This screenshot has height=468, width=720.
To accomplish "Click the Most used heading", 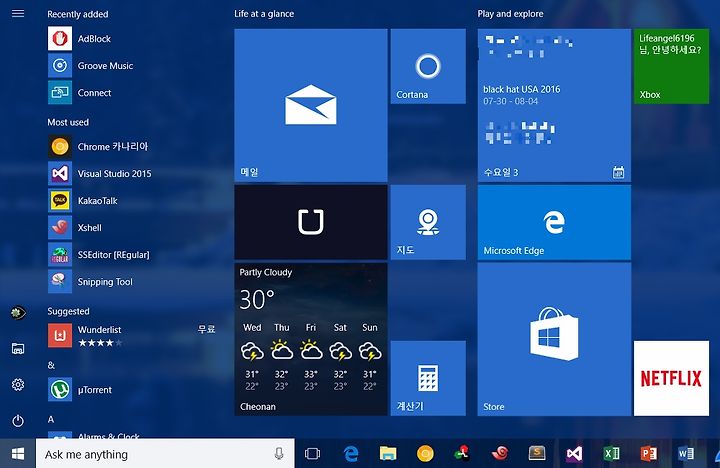I will [68, 122].
